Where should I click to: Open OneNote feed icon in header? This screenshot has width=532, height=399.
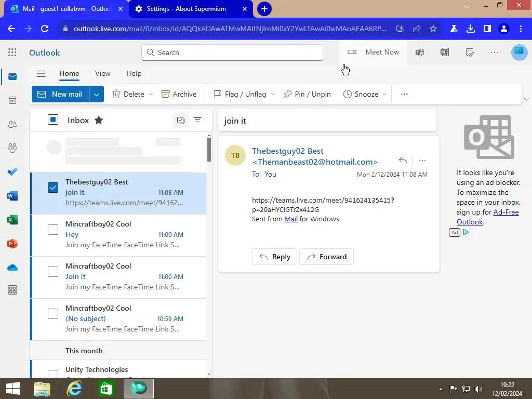(x=445, y=52)
